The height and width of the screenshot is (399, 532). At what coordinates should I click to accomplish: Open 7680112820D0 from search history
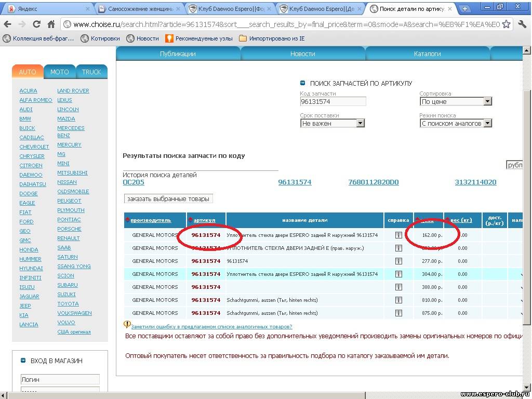pyautogui.click(x=374, y=182)
